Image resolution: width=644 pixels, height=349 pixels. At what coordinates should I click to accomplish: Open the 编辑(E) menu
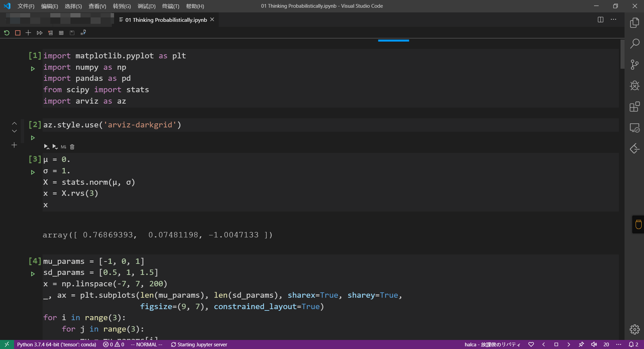click(x=50, y=6)
